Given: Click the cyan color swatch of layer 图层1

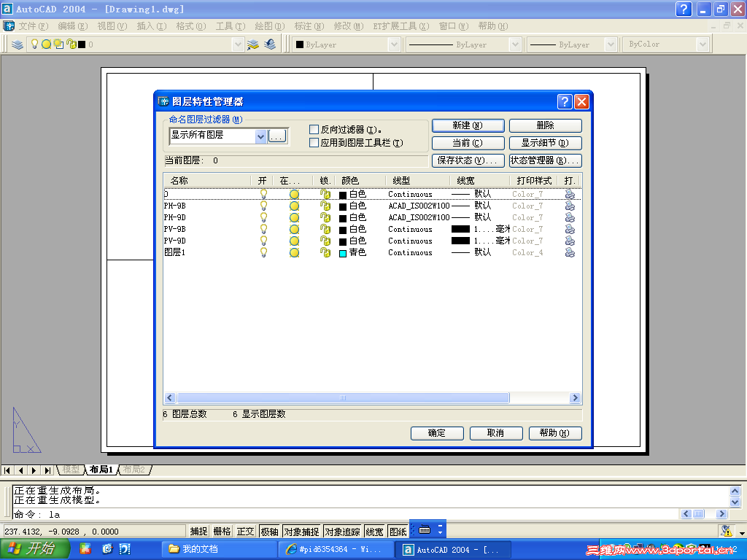Looking at the screenshot, I should coord(343,253).
